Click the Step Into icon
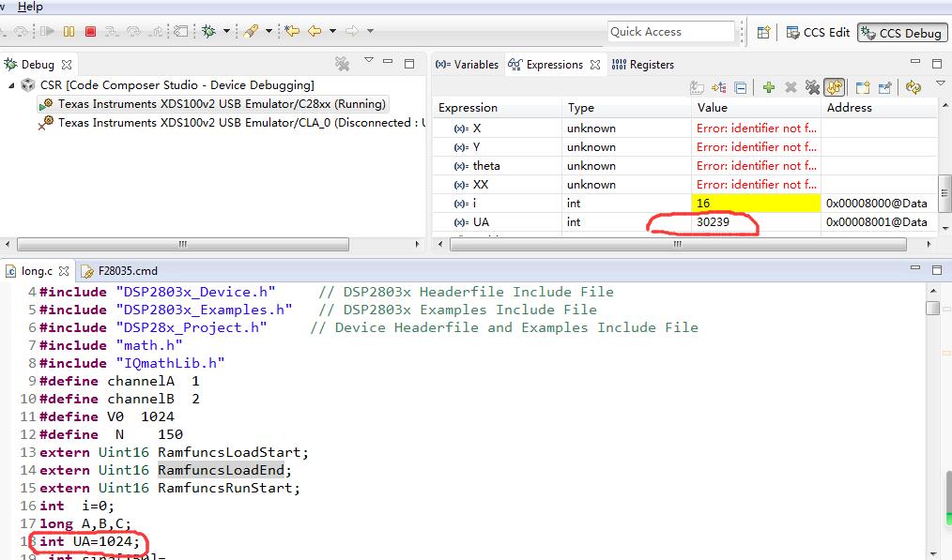 [x=112, y=31]
